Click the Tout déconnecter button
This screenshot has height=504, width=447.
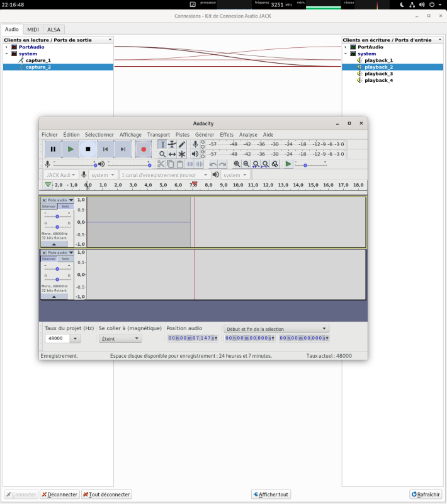tap(106, 495)
